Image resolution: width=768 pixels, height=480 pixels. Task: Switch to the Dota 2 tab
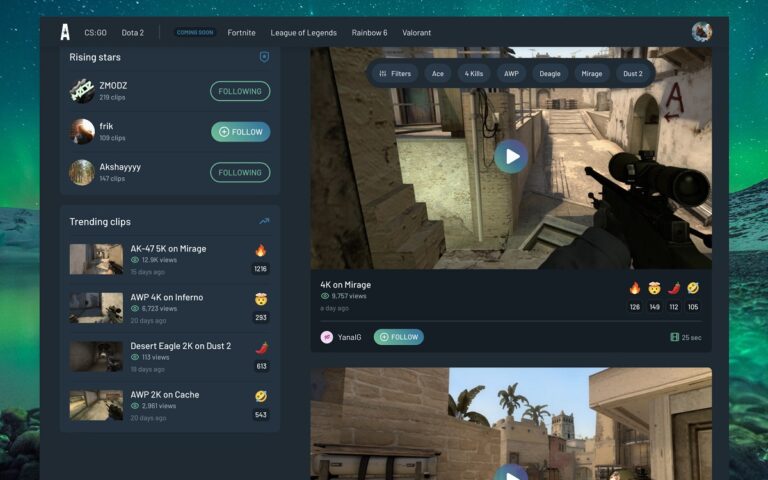point(132,33)
